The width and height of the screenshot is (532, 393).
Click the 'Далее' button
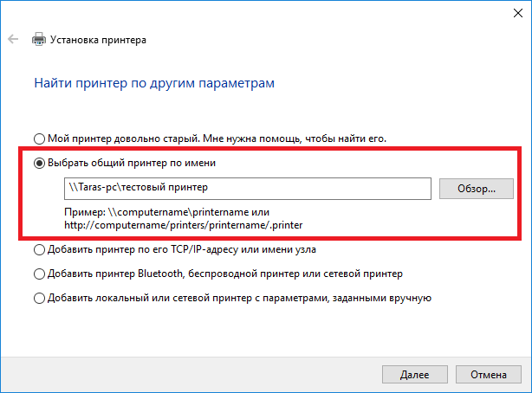tap(414, 376)
